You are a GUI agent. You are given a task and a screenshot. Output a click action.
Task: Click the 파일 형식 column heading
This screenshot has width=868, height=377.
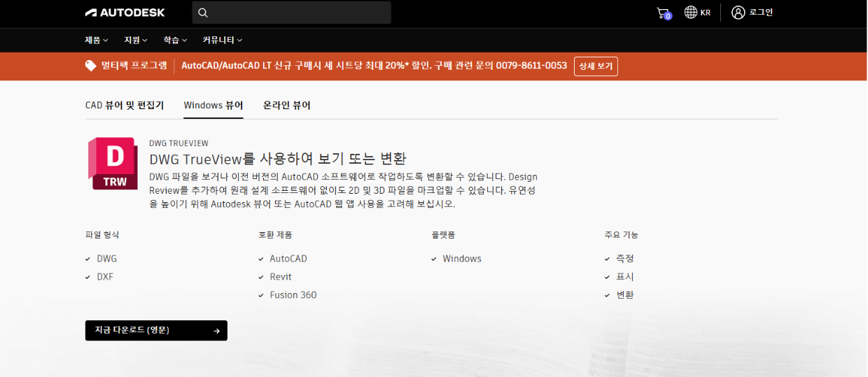pyautogui.click(x=102, y=235)
